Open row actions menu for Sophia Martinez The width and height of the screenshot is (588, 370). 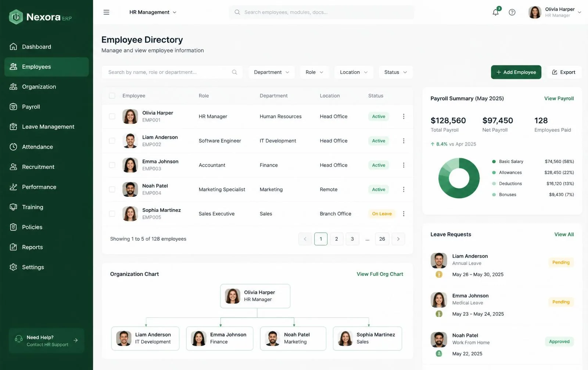point(404,214)
